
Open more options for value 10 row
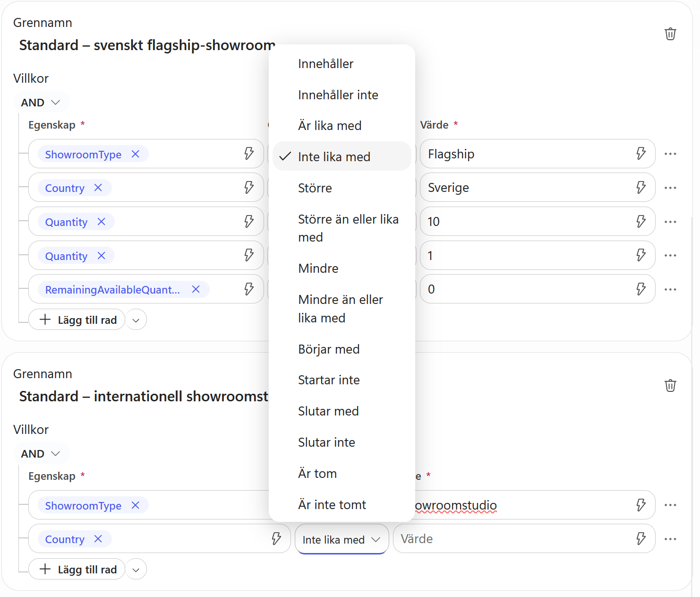(x=670, y=222)
